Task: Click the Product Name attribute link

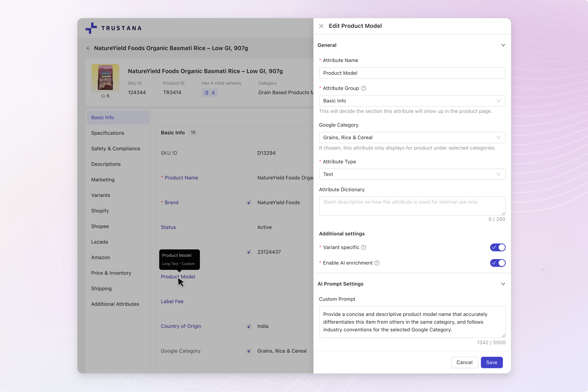Action: tap(181, 178)
